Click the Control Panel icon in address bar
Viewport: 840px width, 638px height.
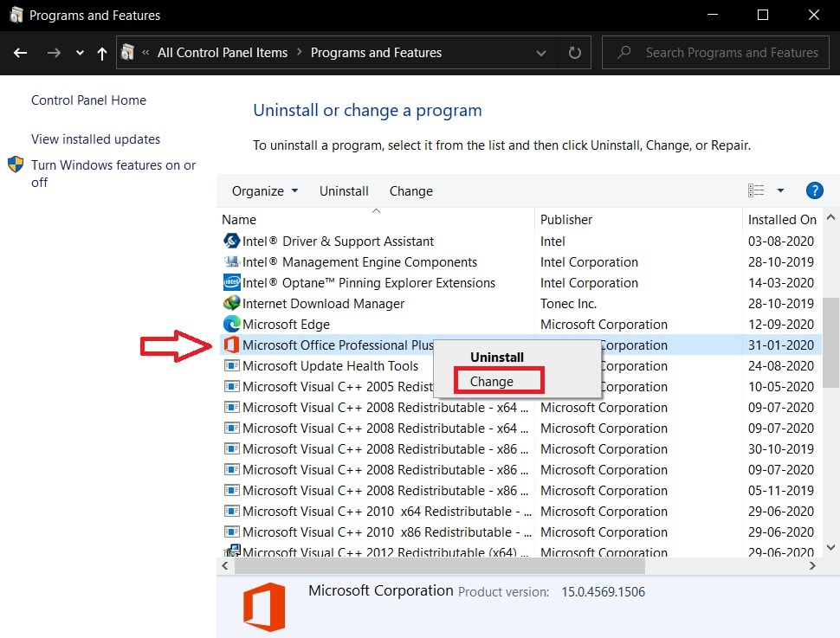point(127,52)
